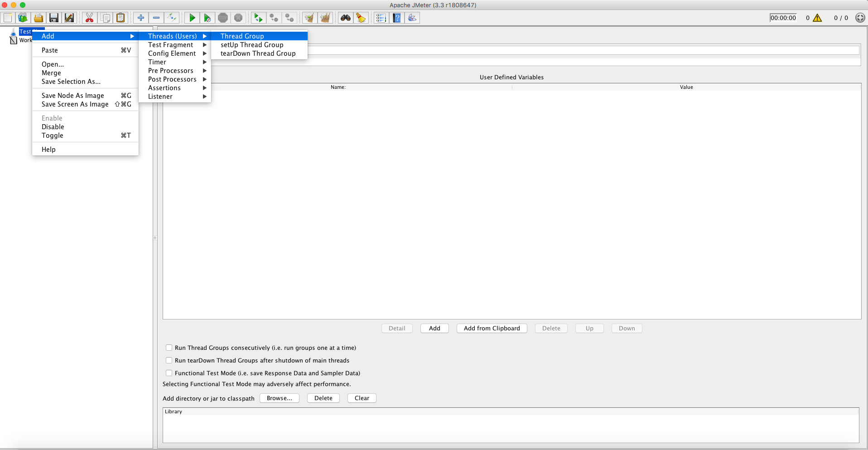Choose Merge from the context menu
The image size is (868, 450).
pos(85,73)
